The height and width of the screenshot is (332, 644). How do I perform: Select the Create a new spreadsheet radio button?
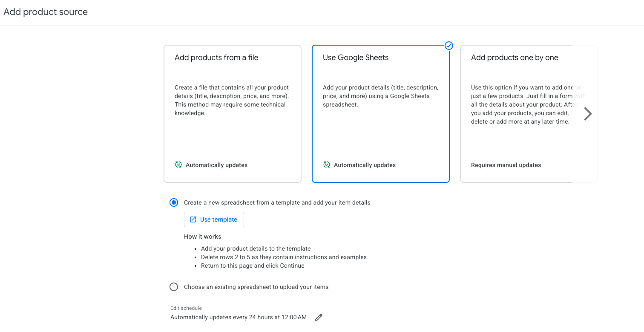(x=174, y=202)
